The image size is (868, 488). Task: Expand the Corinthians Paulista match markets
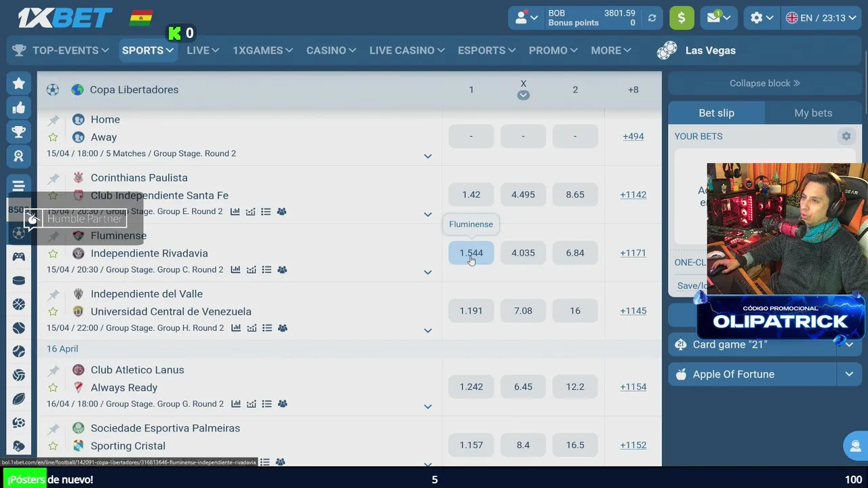[428, 214]
